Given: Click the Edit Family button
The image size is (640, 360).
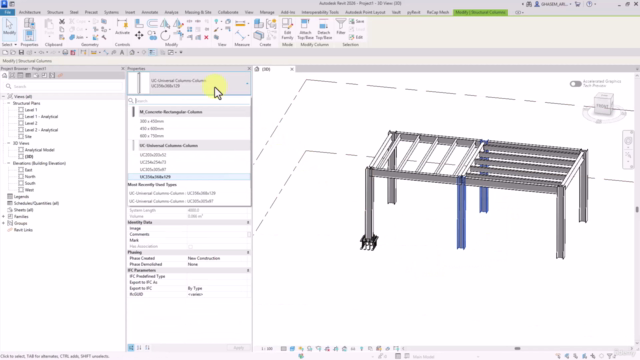Looking at the screenshot, I should (x=287, y=29).
